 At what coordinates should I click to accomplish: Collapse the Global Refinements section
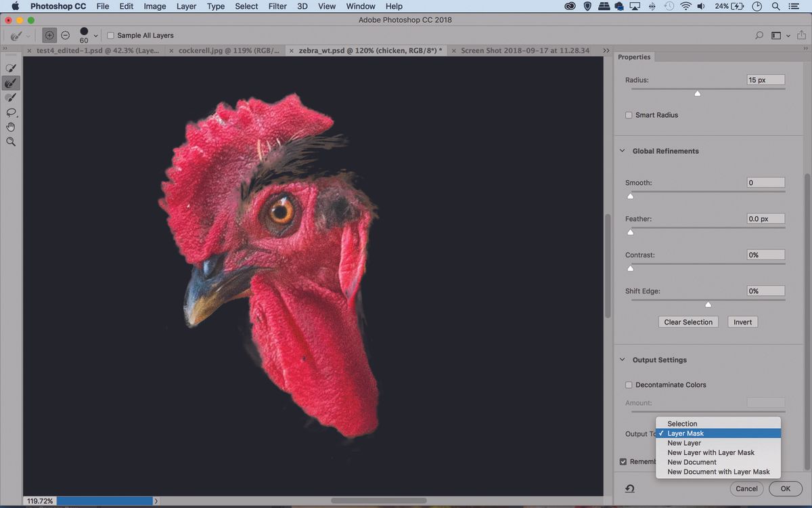coord(622,151)
